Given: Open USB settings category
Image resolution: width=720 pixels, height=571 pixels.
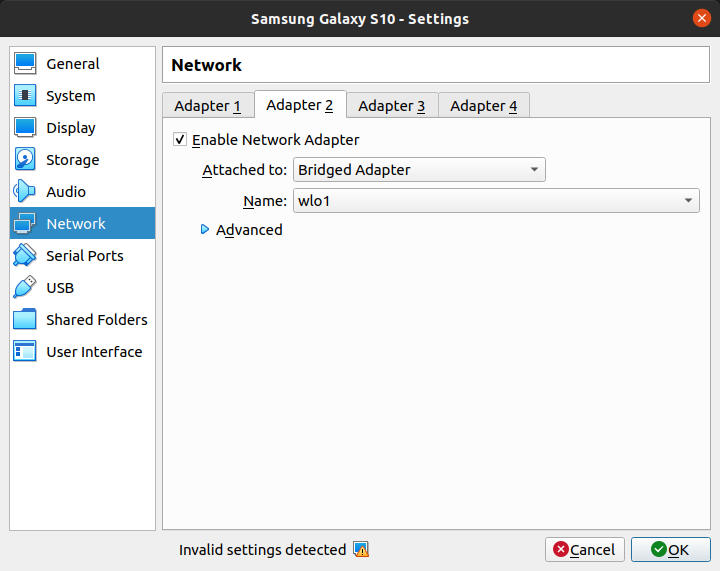Looking at the screenshot, I should tap(83, 287).
